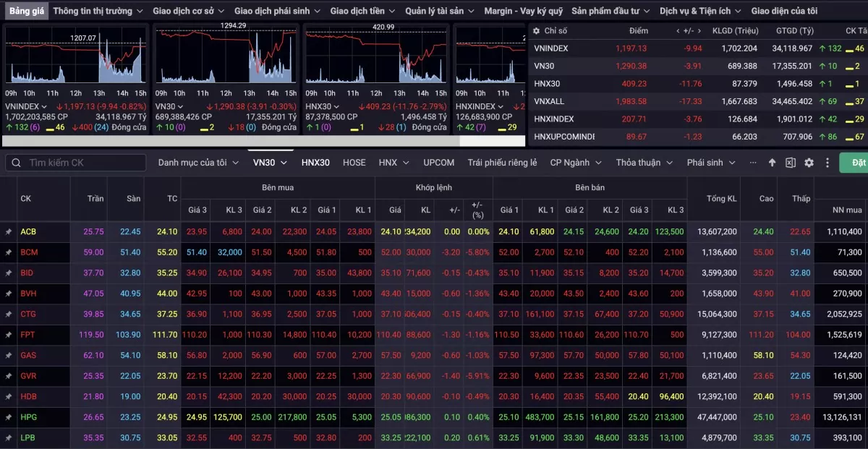Click the sort icon beside Chỉ số
This screenshot has width=868, height=449.
[x=536, y=31]
